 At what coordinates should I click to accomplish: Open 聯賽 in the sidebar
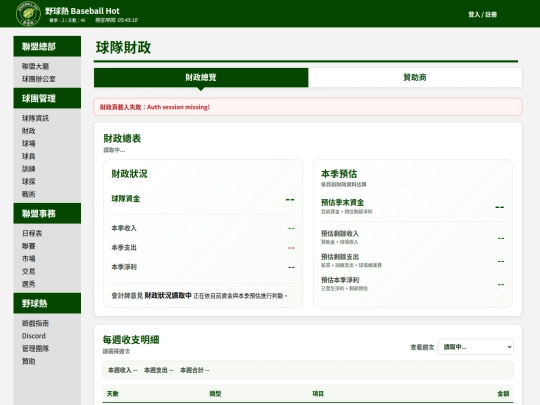(29, 246)
